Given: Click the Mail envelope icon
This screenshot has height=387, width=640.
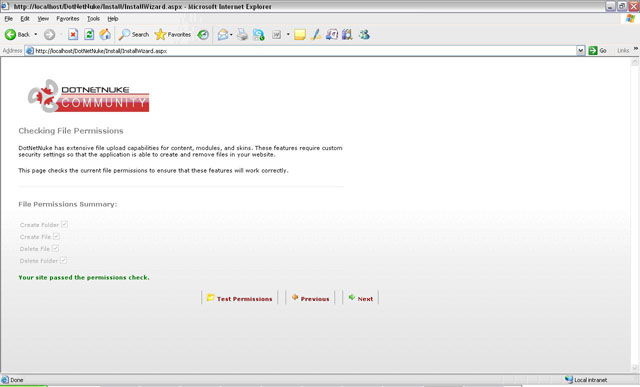Looking at the screenshot, I should (222, 35).
